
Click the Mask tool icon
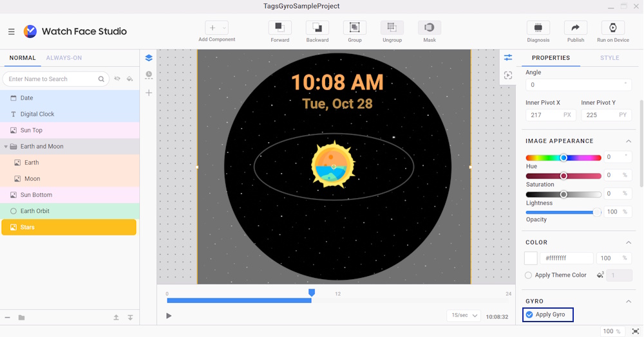coord(429,28)
